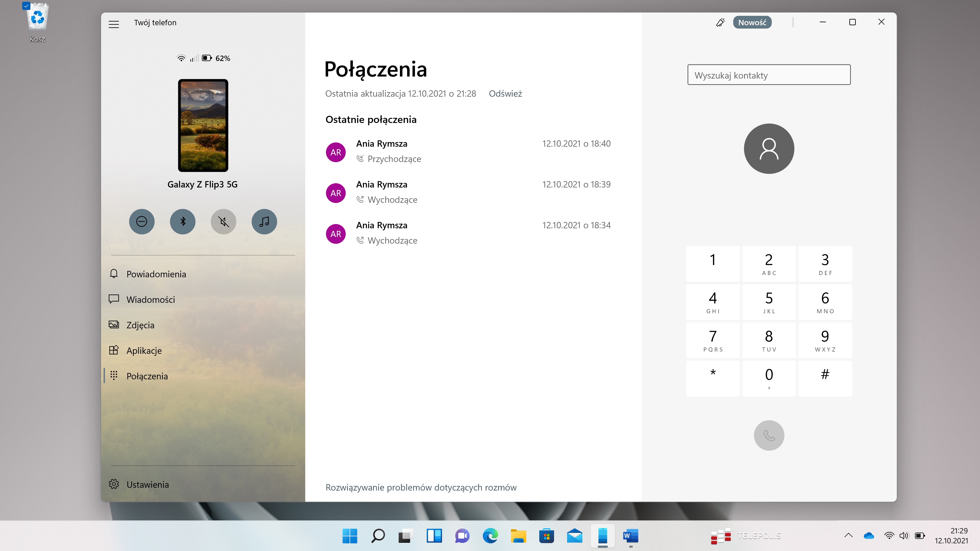Viewport: 980px width, 551px height.
Task: Click the Nowość badge
Action: click(752, 22)
